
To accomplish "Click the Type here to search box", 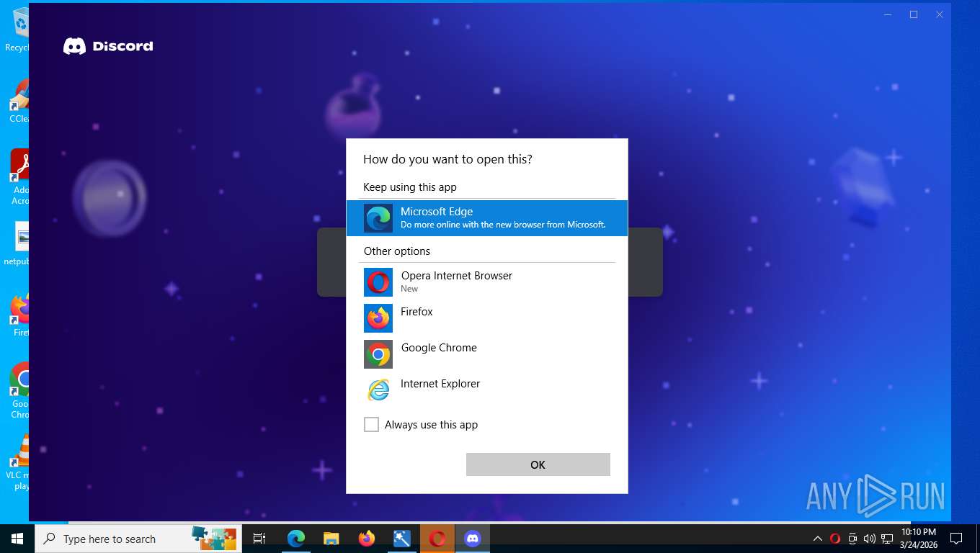I will (x=138, y=539).
